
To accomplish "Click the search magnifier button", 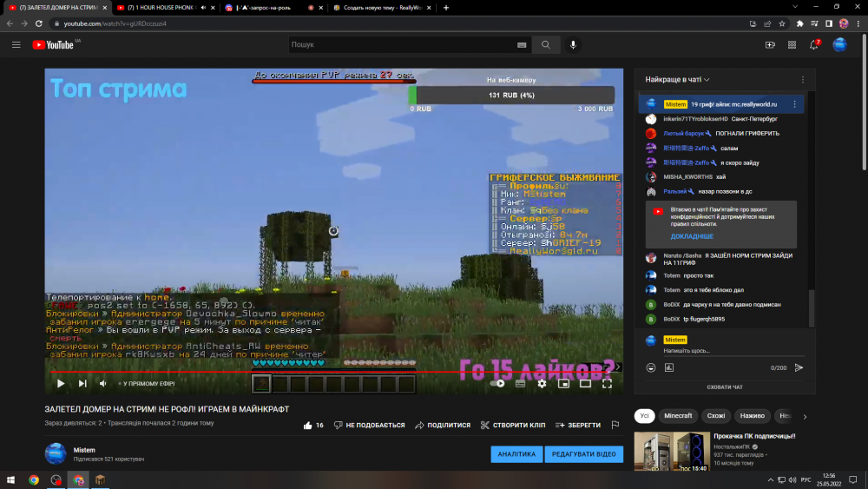I will tap(546, 45).
